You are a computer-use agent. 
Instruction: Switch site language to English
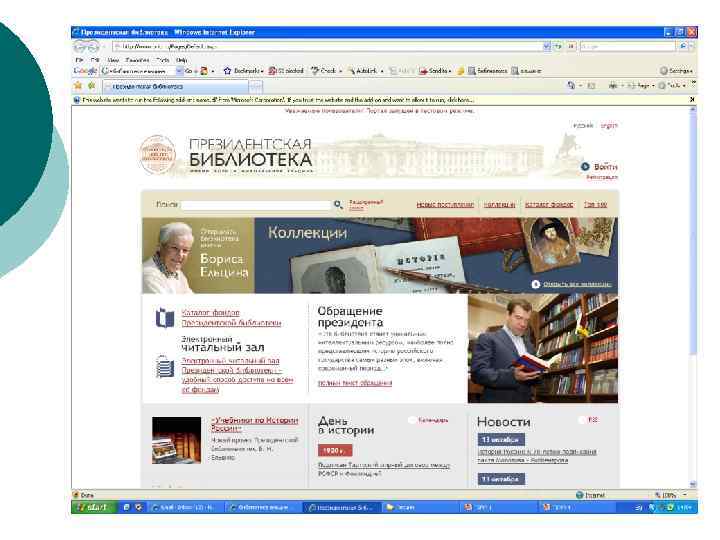609,125
